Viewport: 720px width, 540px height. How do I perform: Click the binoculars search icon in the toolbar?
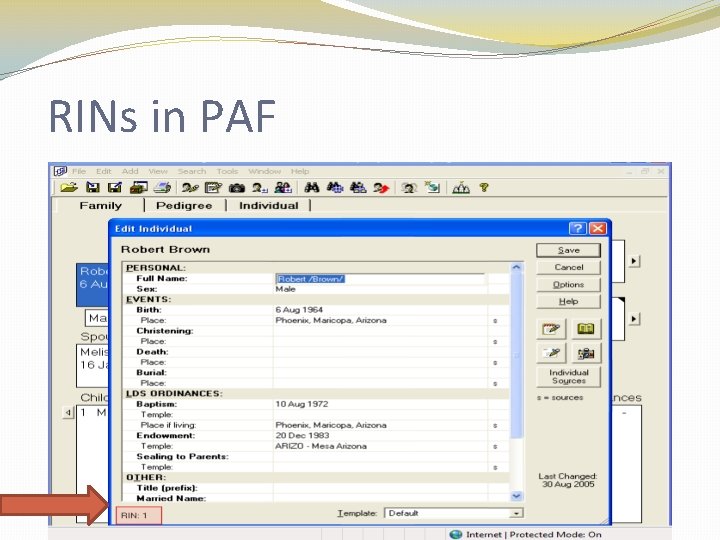click(x=312, y=187)
